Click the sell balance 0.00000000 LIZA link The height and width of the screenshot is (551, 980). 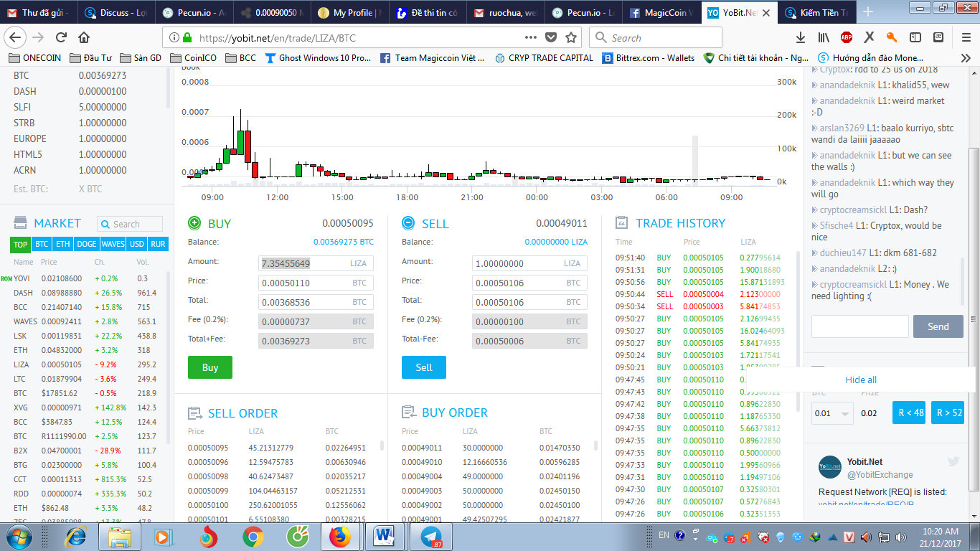(x=556, y=242)
